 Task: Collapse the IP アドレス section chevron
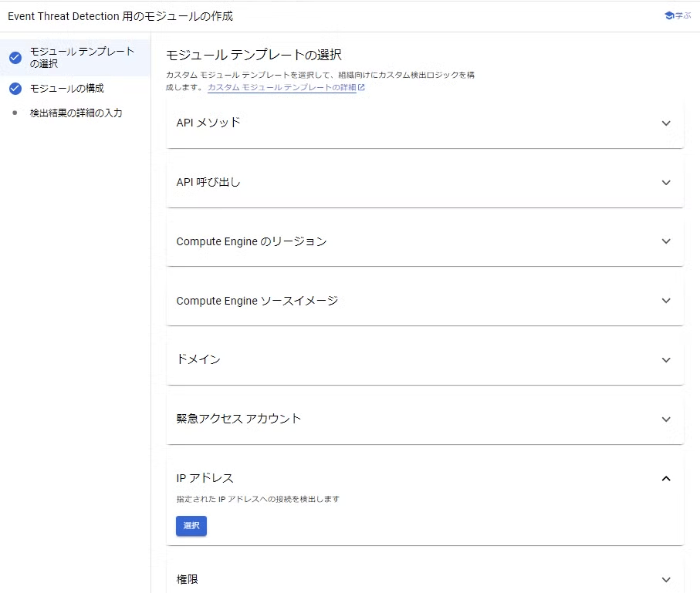tap(666, 479)
